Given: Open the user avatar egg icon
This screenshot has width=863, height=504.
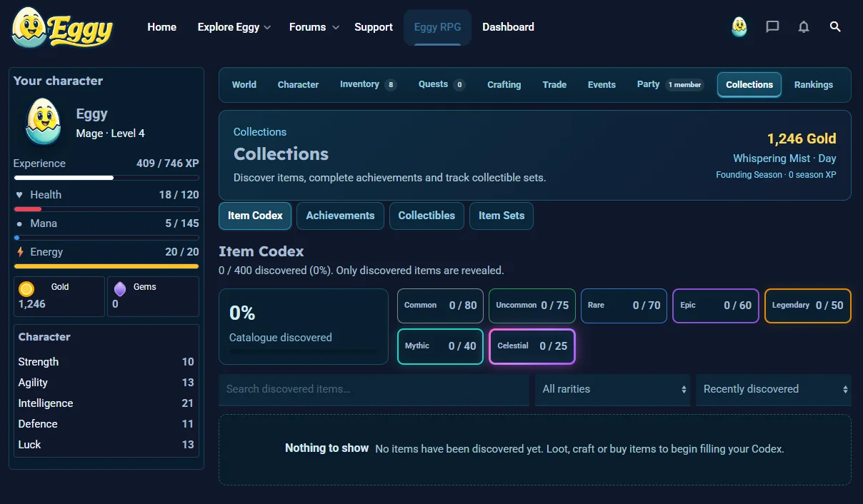Looking at the screenshot, I should pyautogui.click(x=739, y=27).
